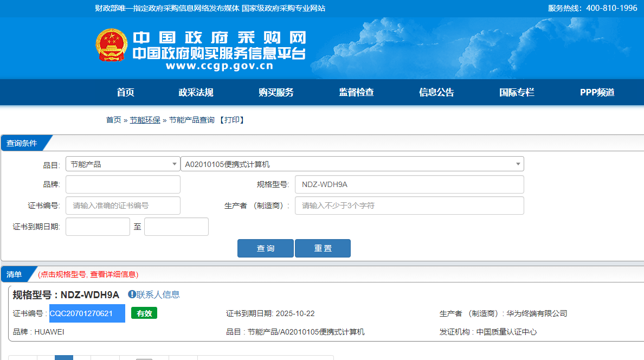Select the 清单 list tab
644x360 pixels.
click(15, 274)
